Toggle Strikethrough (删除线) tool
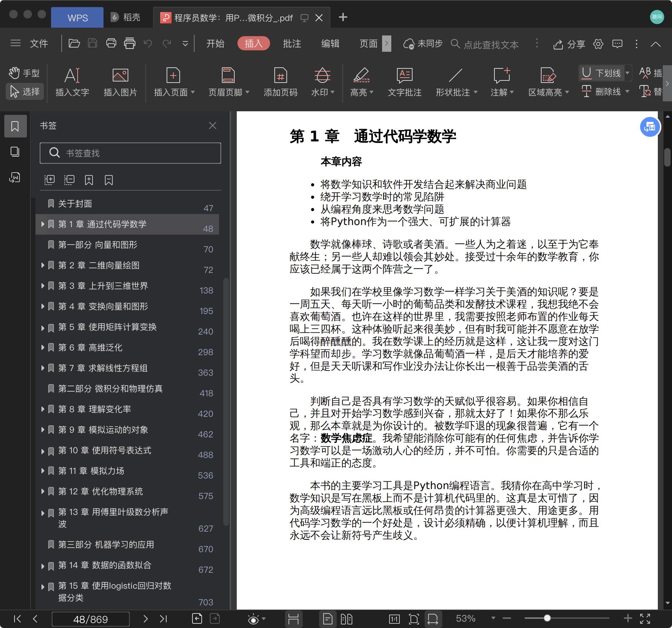 pos(601,91)
